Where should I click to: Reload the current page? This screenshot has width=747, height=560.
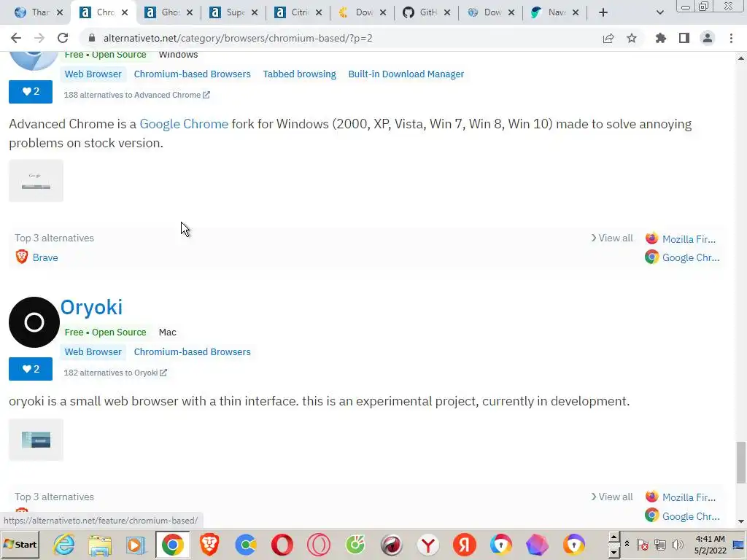click(63, 38)
